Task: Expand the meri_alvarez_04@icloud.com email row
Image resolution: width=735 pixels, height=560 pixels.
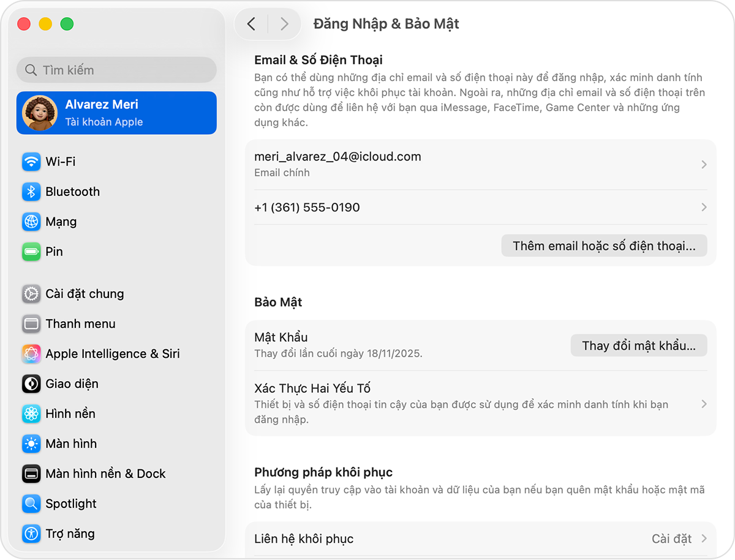Action: click(704, 164)
